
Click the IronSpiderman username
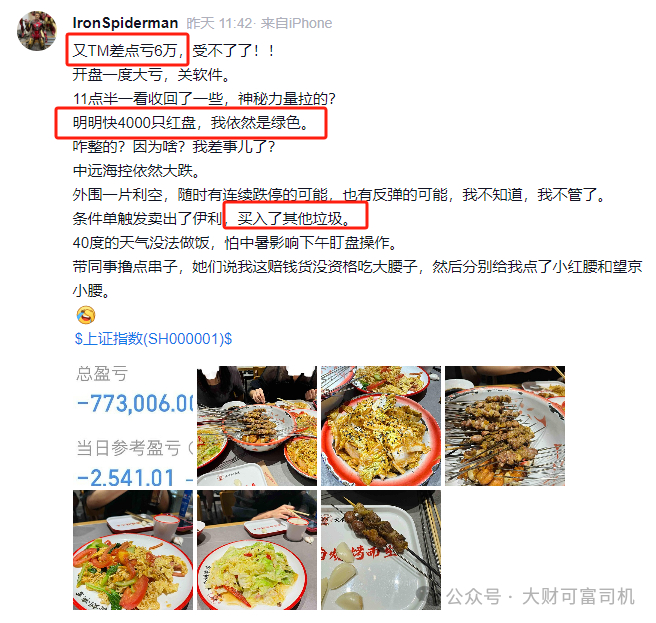(x=125, y=23)
